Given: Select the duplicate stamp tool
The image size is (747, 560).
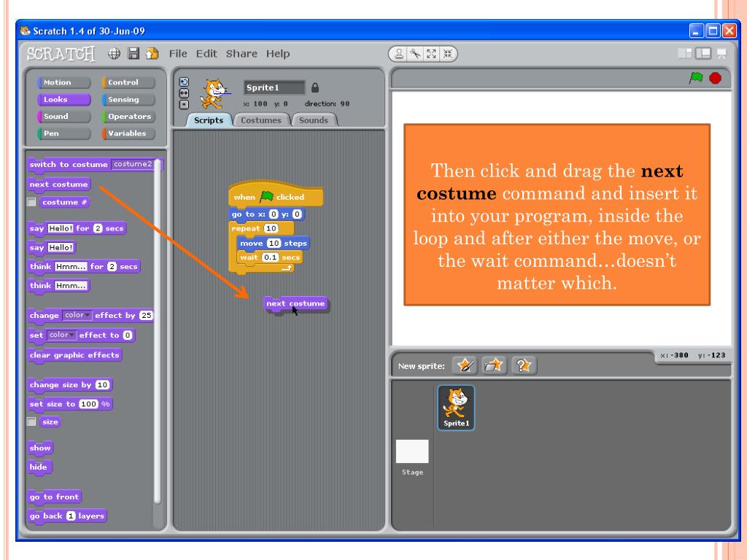Looking at the screenshot, I should [x=399, y=54].
